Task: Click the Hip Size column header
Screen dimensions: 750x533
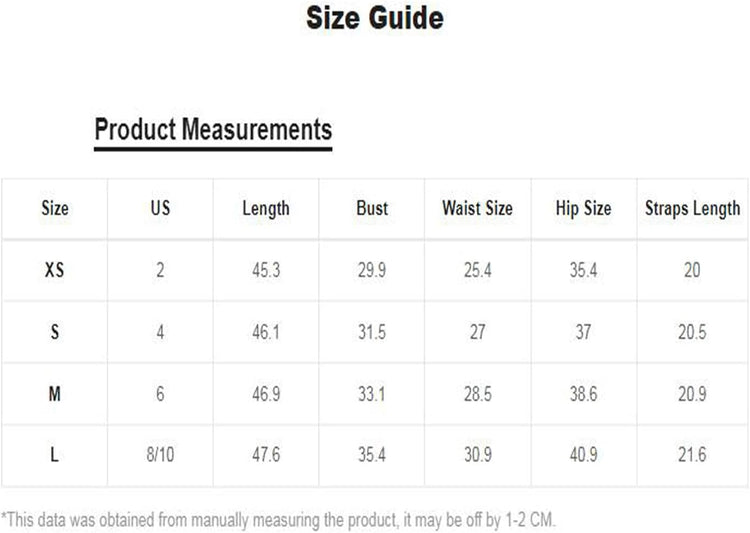Action: pos(583,208)
